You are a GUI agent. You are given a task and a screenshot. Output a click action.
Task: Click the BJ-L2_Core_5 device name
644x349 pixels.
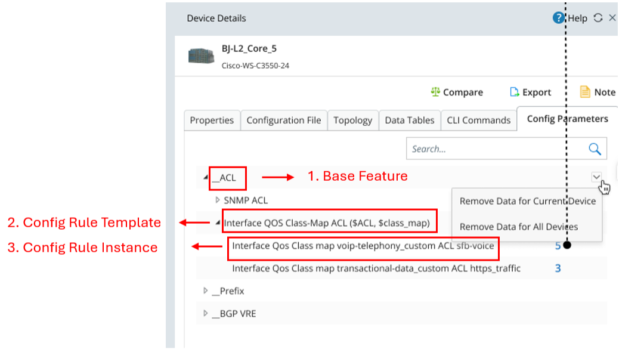[x=249, y=48]
